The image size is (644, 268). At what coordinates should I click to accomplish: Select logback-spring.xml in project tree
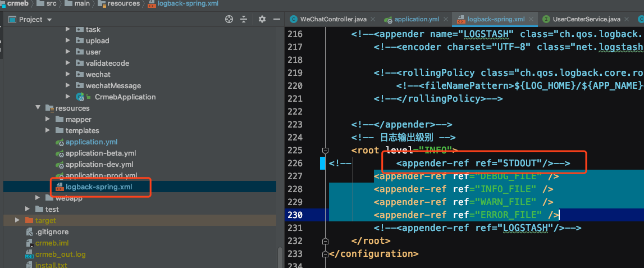click(99, 187)
